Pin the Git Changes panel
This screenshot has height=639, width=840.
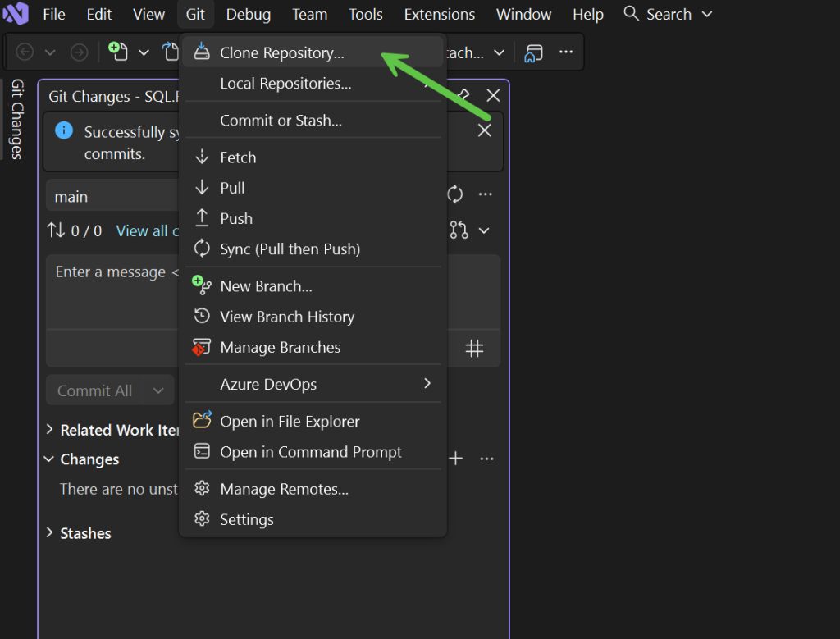pyautogui.click(x=463, y=96)
